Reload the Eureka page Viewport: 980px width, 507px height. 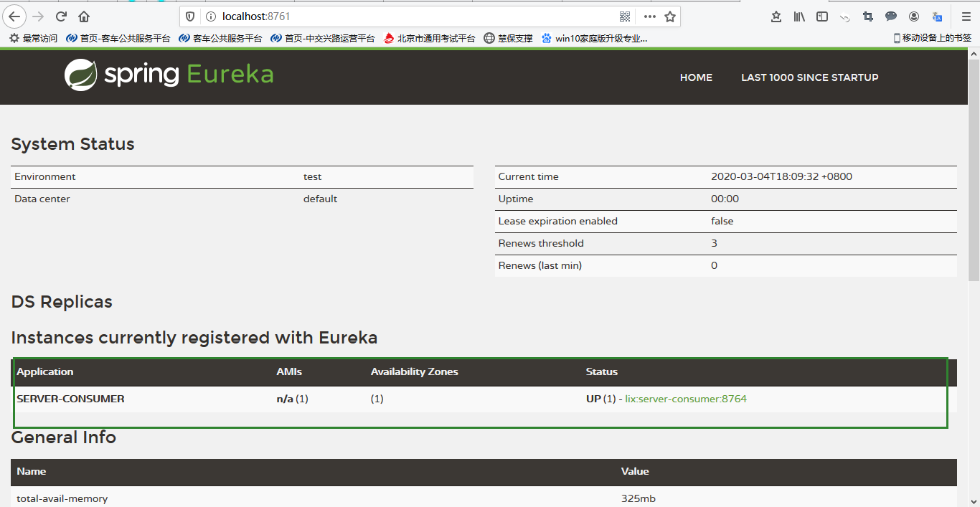(62, 16)
